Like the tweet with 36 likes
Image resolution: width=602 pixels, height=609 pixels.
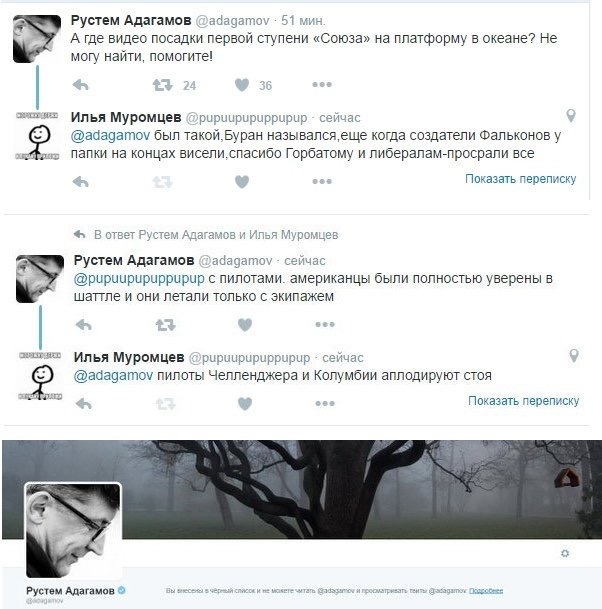(x=242, y=85)
